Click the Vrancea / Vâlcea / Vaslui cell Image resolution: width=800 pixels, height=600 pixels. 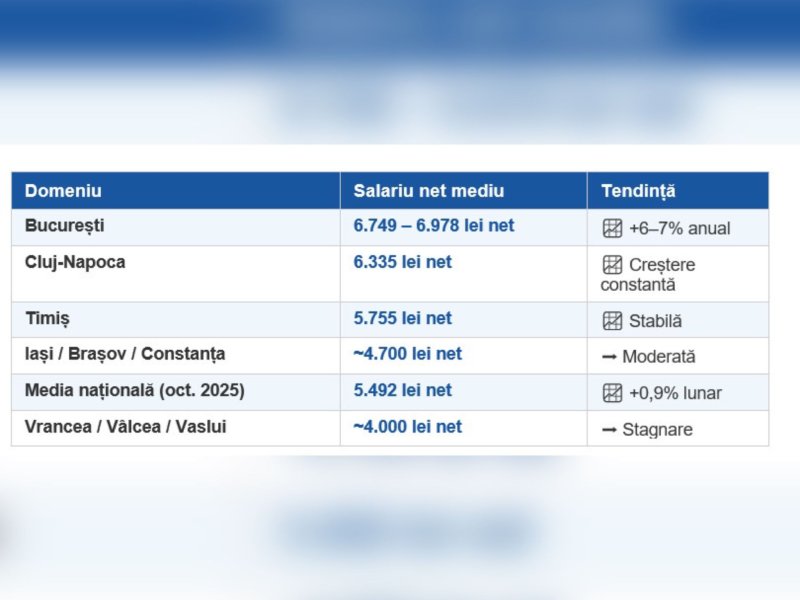125,426
